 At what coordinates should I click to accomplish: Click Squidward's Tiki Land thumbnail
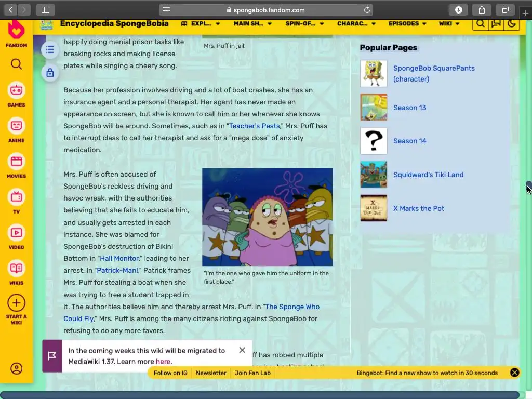click(x=374, y=175)
